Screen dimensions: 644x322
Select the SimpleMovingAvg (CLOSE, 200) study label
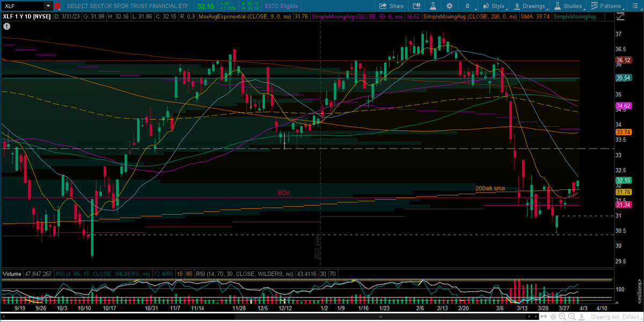[470, 17]
